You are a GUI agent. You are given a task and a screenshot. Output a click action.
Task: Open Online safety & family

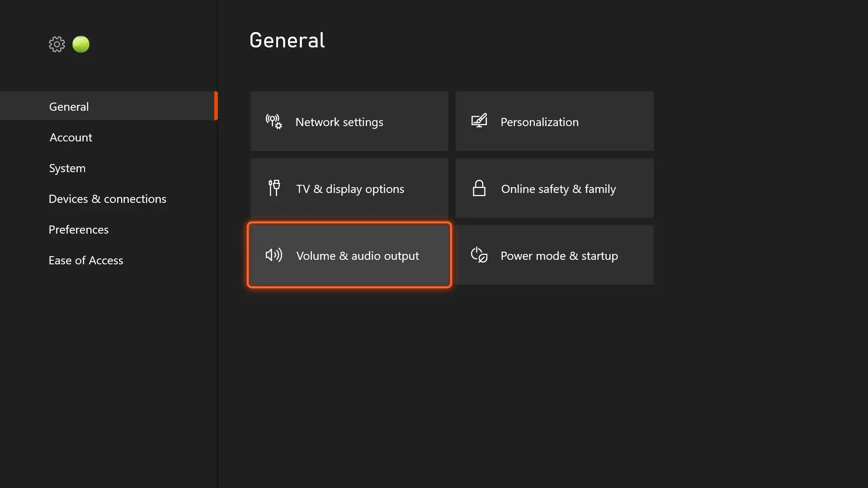[x=554, y=188]
